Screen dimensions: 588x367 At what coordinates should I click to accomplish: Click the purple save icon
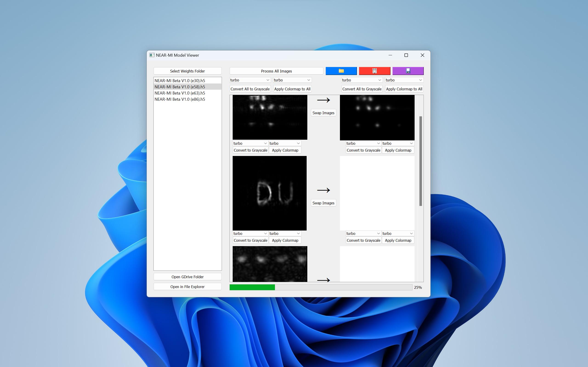point(408,71)
